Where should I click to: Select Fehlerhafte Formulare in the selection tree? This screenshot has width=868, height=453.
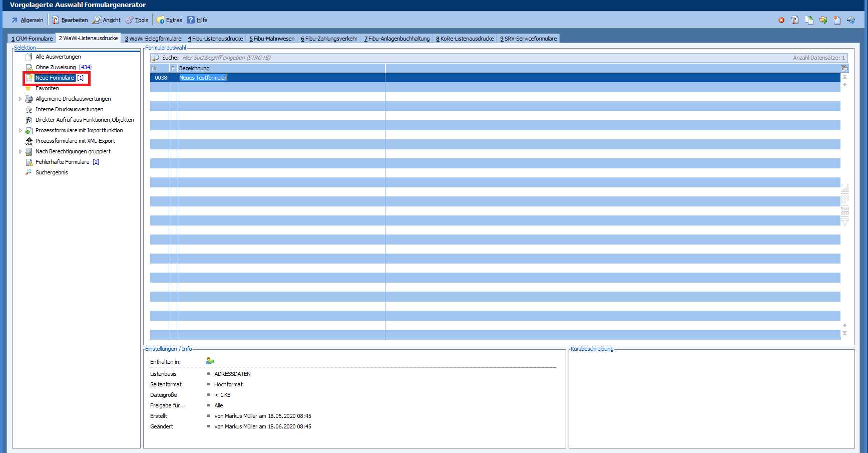point(62,162)
